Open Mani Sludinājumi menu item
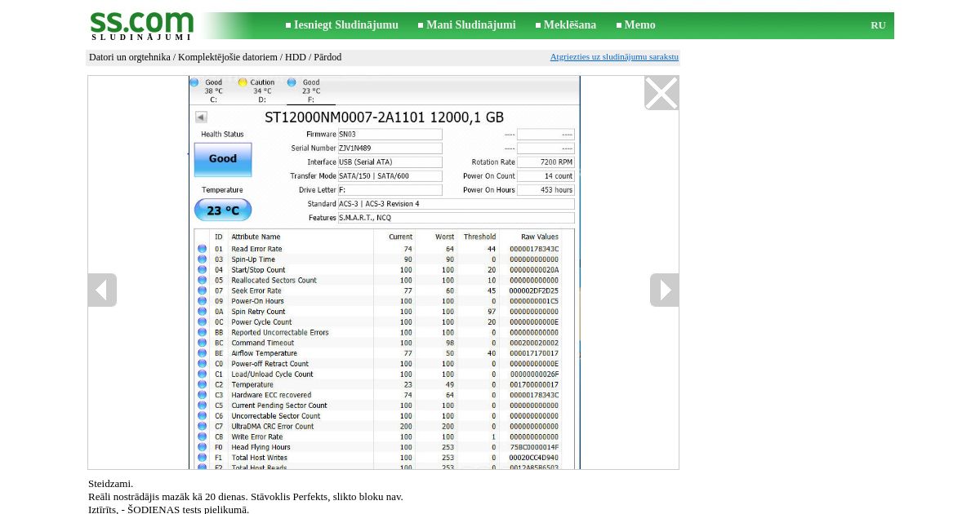Viewport: 980px width, 514px height. [x=470, y=25]
